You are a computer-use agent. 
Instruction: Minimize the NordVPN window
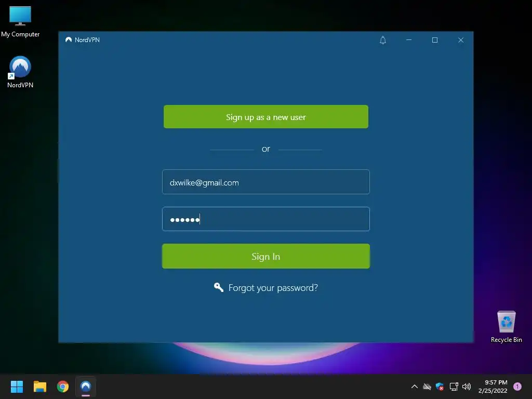409,40
